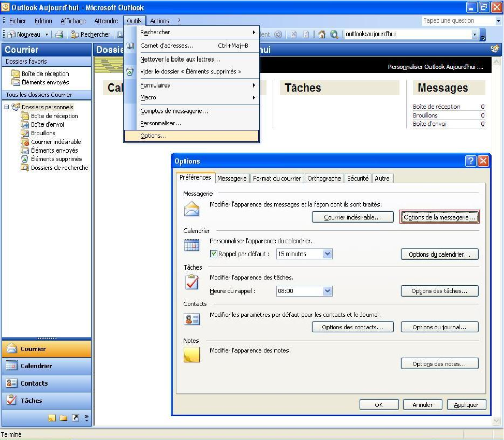
Task: Click Appliquer in Options dialog
Action: 466,405
